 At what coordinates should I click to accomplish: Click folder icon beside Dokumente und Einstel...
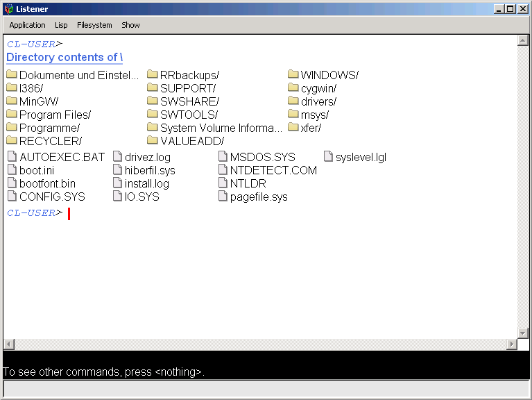pyautogui.click(x=12, y=74)
